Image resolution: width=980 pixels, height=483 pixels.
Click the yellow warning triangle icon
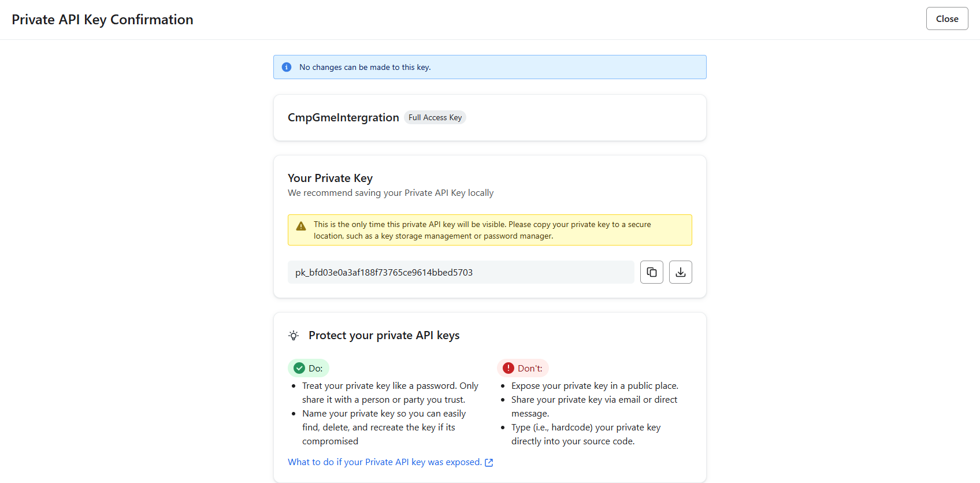301,226
